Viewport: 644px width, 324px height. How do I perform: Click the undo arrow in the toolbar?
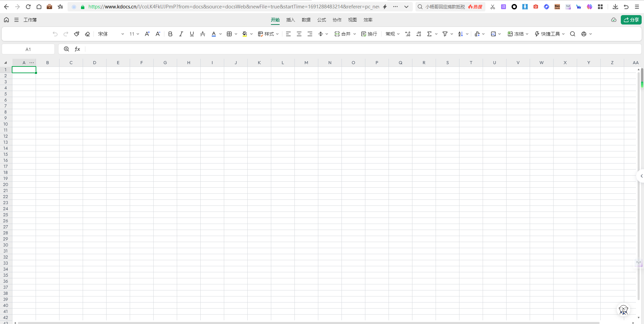(55, 34)
